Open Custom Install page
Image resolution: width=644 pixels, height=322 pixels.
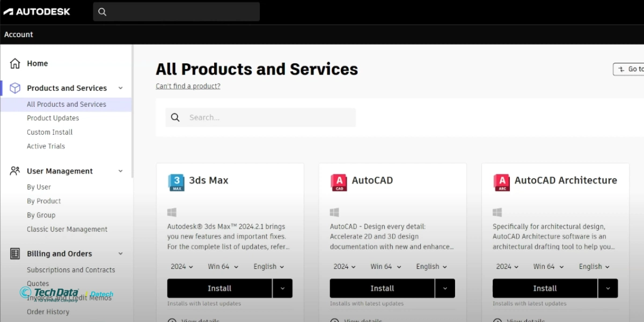(x=50, y=132)
